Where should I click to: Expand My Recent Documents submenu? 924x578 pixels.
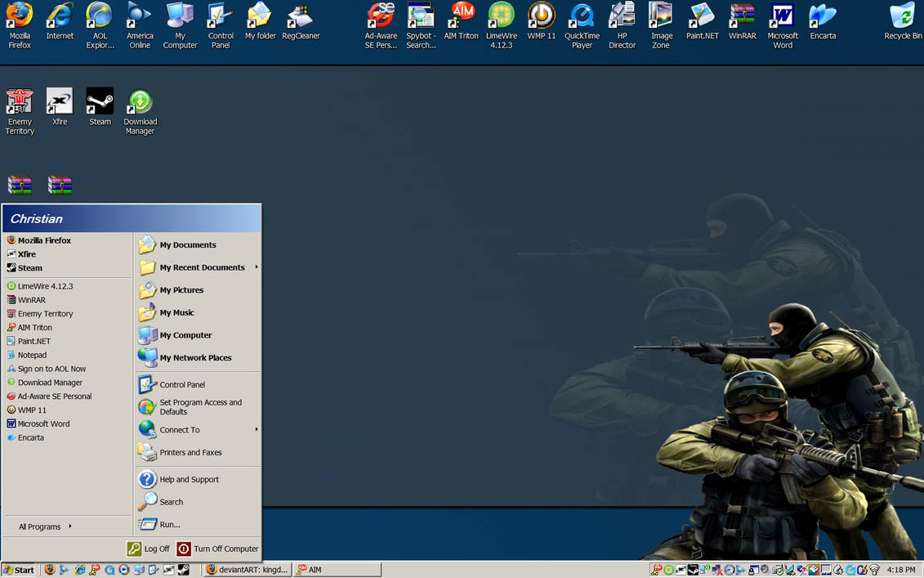click(199, 267)
